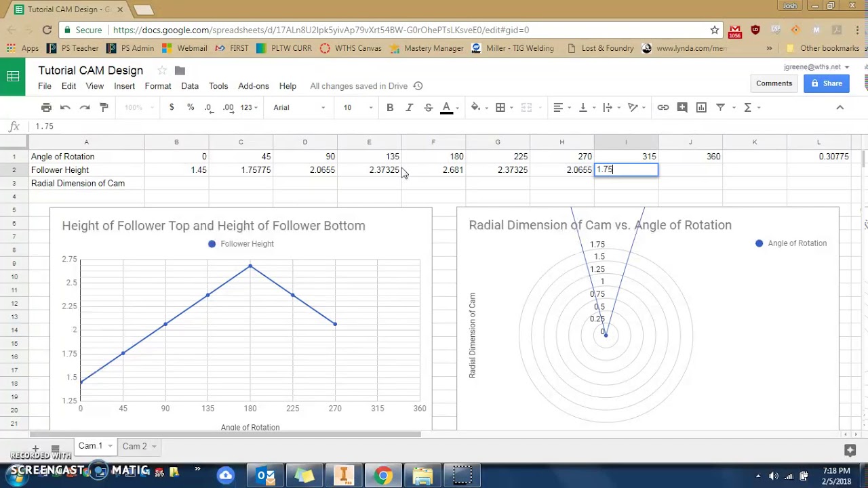Open the View menu
868x488 pixels.
click(95, 86)
